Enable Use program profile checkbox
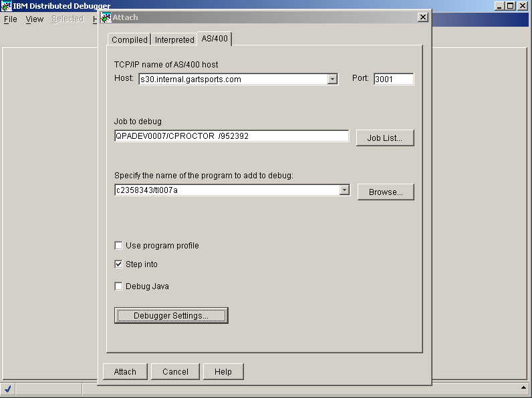Image resolution: width=532 pixels, height=398 pixels. tap(118, 246)
